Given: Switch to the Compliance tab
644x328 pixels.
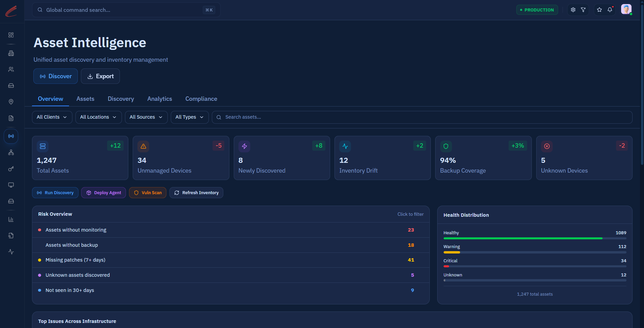Looking at the screenshot, I should click(201, 99).
